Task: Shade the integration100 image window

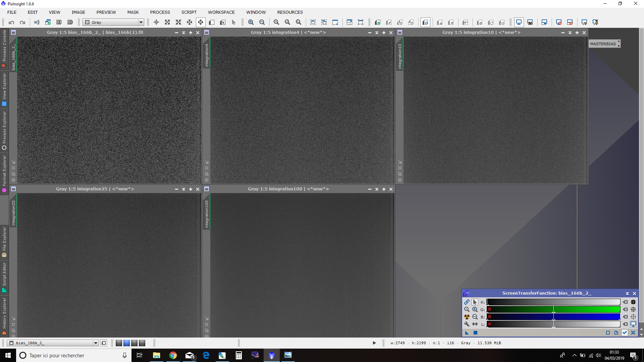Action: tap(377, 189)
